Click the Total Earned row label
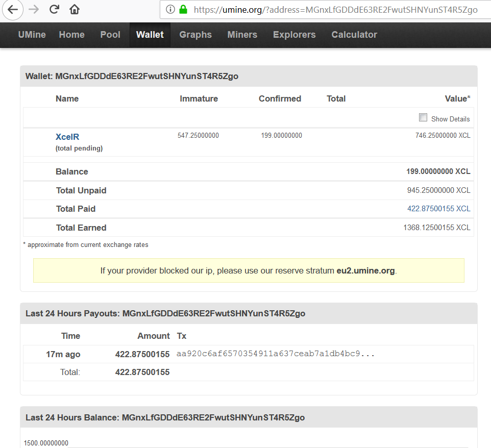Image resolution: width=491 pixels, height=448 pixels. pos(81,228)
